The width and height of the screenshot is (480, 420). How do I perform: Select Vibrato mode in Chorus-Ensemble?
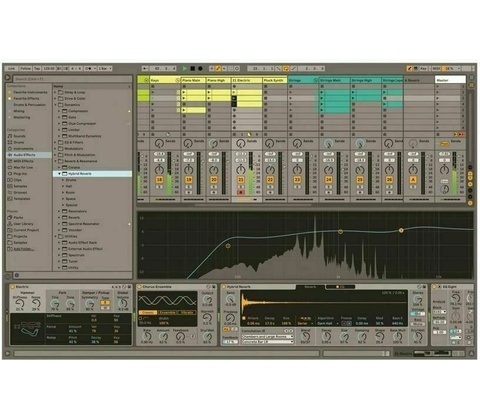pyautogui.click(x=187, y=313)
